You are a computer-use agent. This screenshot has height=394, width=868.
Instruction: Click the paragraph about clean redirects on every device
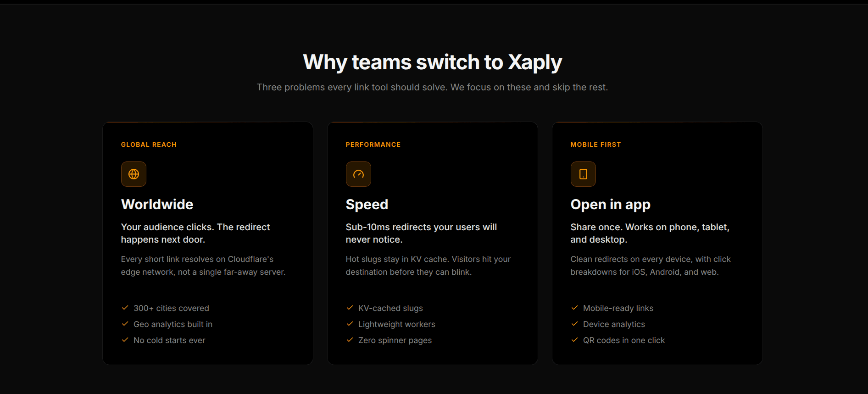[651, 266]
